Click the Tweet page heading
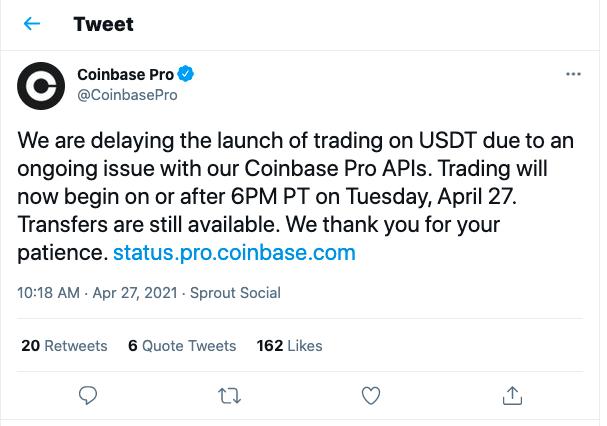This screenshot has width=607, height=426. [x=103, y=24]
